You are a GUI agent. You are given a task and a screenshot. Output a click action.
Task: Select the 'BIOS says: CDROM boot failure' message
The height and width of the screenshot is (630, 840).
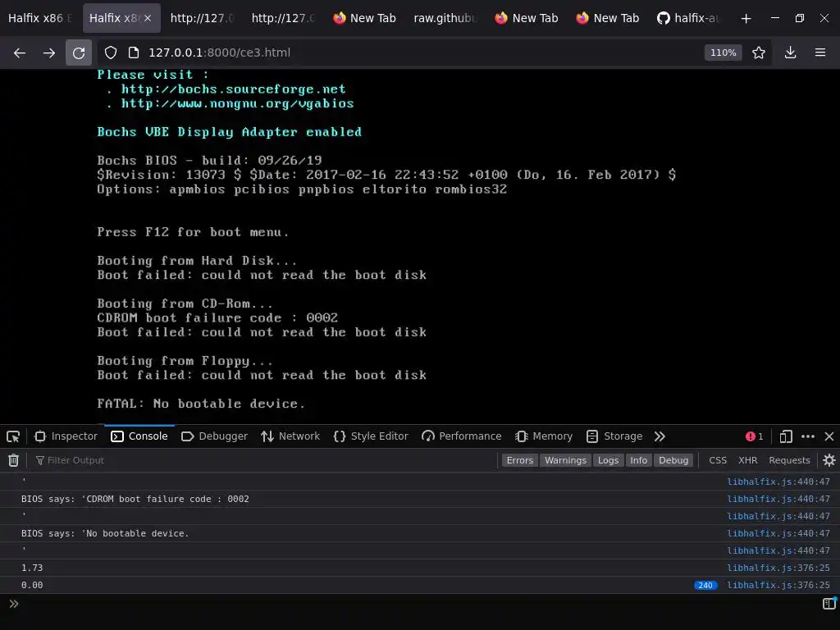tap(135, 499)
